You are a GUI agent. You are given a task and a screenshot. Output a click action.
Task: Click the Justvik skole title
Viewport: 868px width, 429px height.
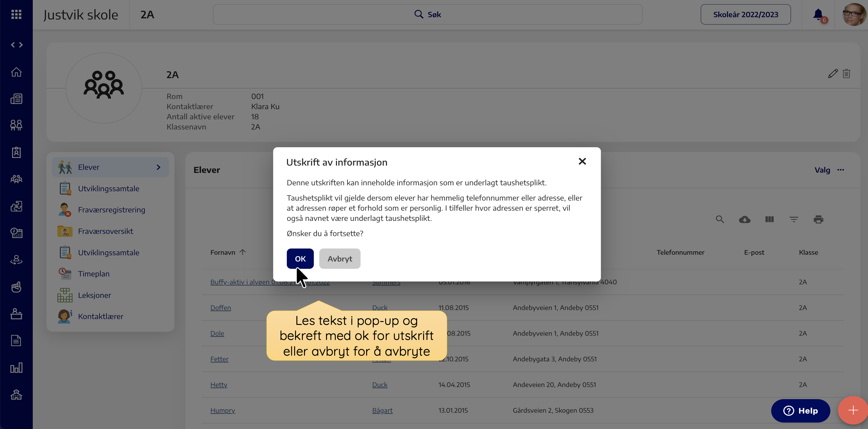81,14
